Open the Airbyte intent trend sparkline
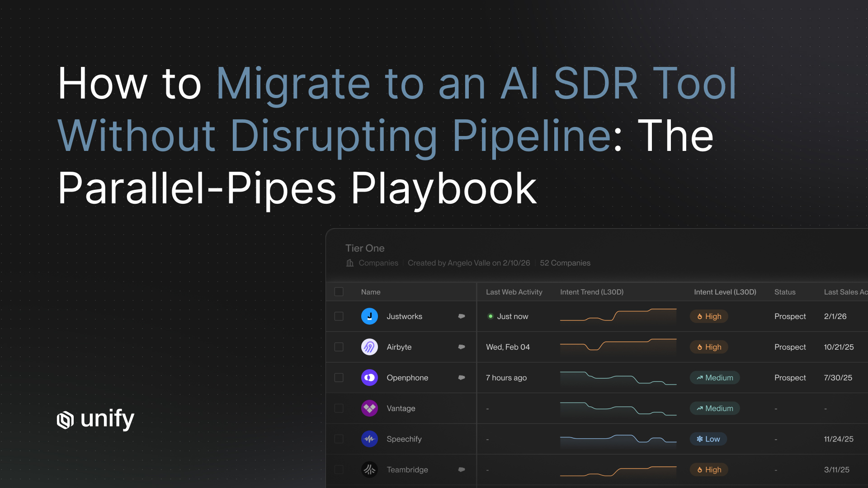 pos(618,347)
